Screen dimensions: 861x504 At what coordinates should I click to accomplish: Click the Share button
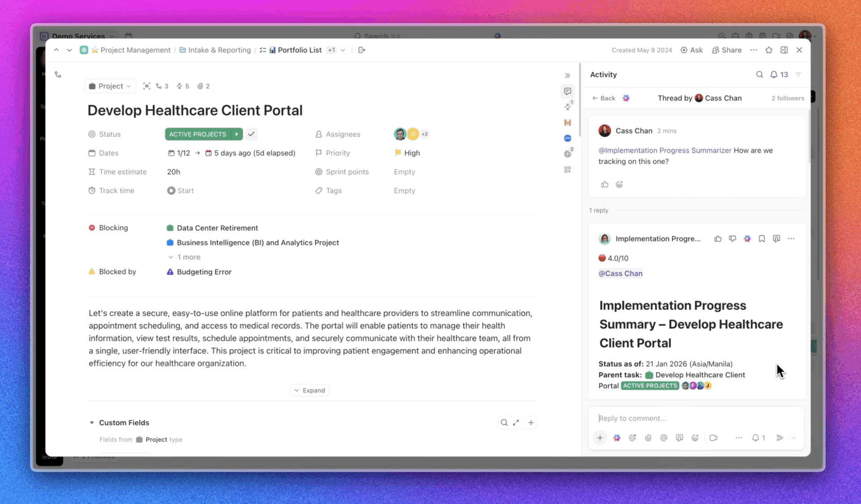[x=726, y=50]
